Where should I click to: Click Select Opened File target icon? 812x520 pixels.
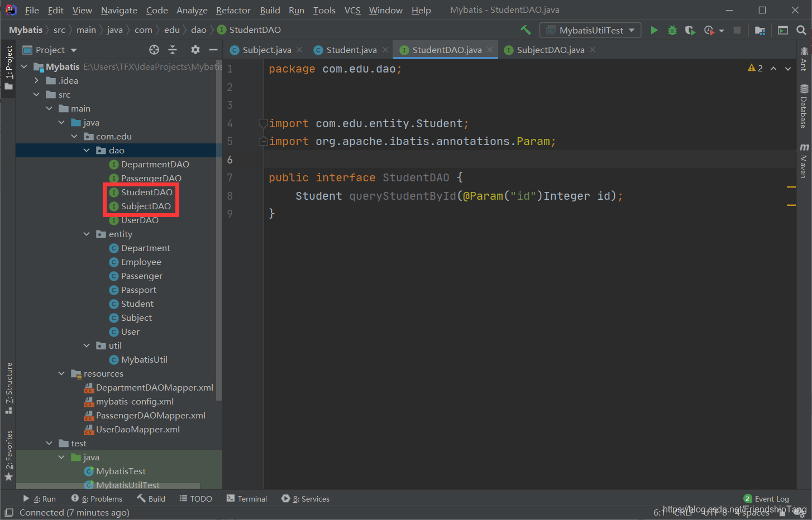coord(154,50)
